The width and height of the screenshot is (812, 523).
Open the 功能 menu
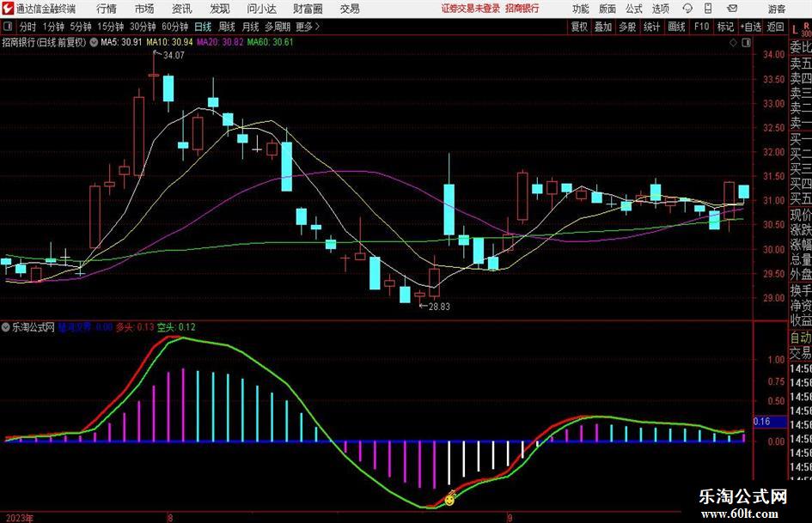581,9
